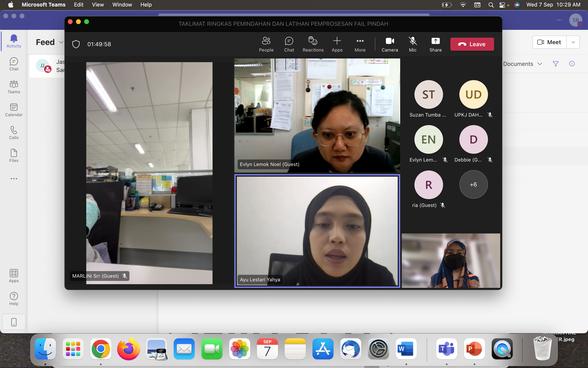Open Calendar in Teams sidebar
Screen dimensions: 588x368
(x=14, y=110)
